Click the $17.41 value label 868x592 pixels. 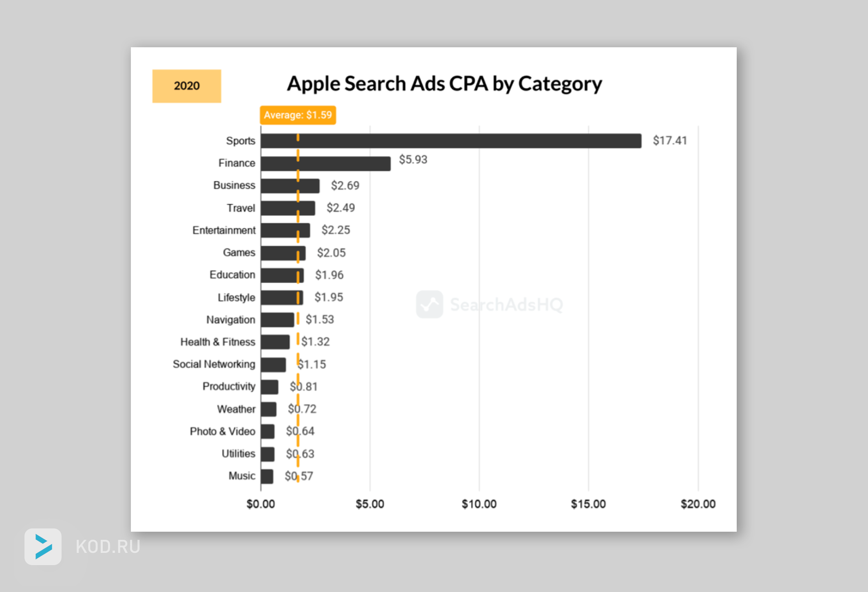(x=669, y=141)
